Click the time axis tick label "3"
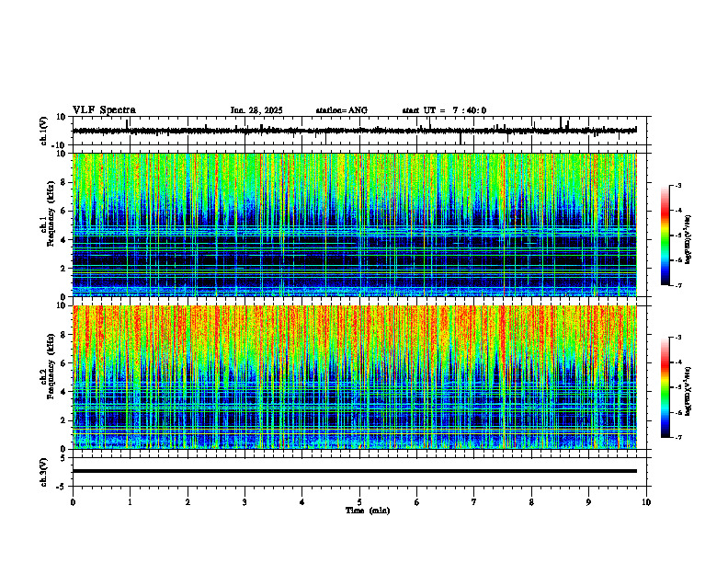 tap(245, 502)
